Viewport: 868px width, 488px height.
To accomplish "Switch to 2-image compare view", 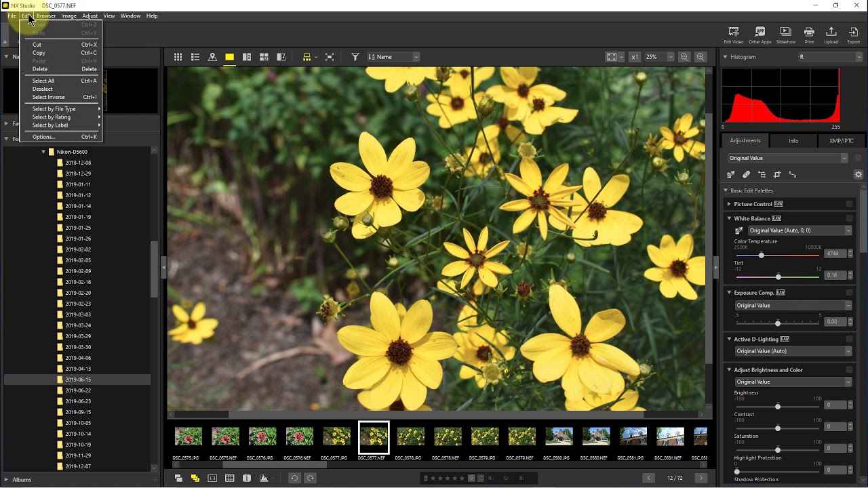I will click(247, 57).
